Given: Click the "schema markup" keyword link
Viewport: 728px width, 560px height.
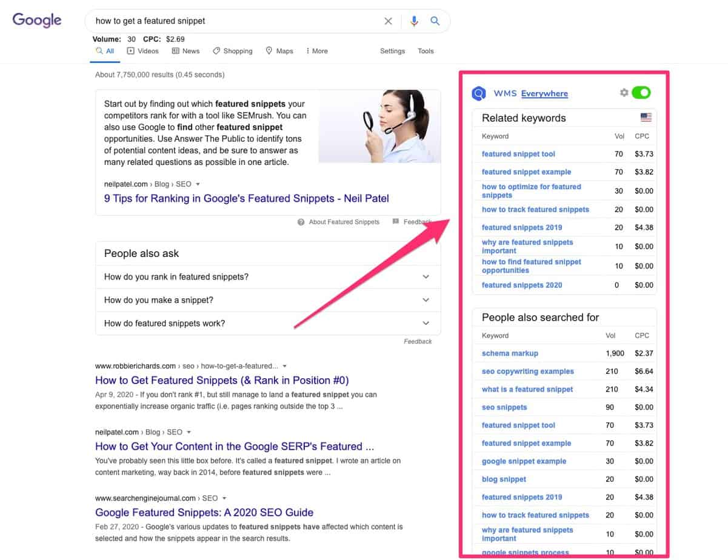Looking at the screenshot, I should [x=509, y=353].
